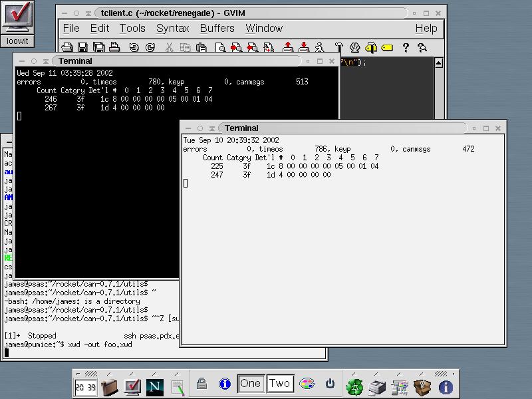Expand subpanel arrow above printer icon
The height and width of the screenshot is (399, 532).
point(376,374)
